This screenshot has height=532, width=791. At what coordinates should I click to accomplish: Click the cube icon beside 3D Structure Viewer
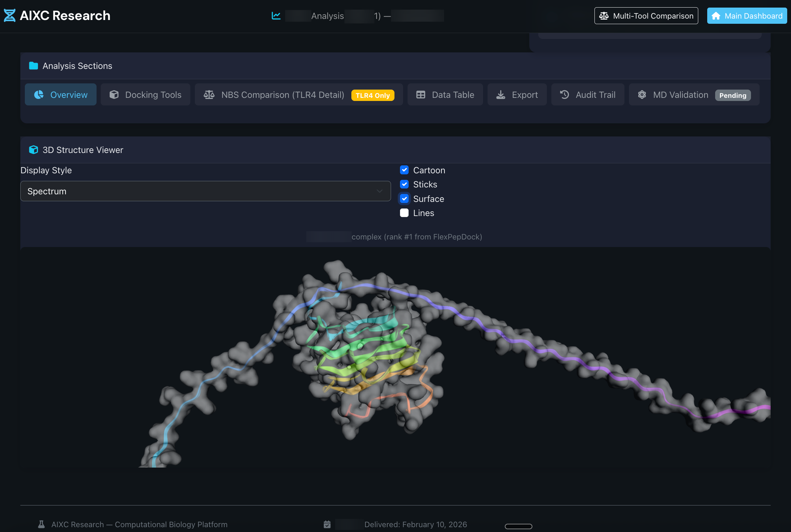pos(33,150)
